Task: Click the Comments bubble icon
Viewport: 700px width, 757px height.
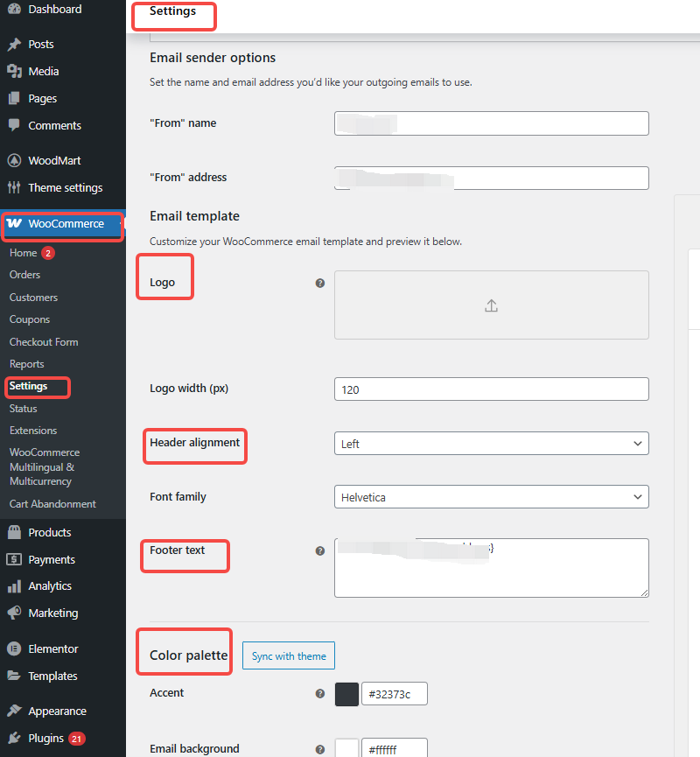Action: click(14, 125)
